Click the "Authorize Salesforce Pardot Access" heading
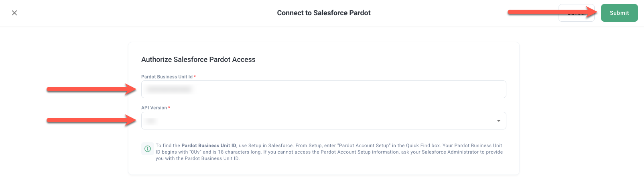 (198, 60)
